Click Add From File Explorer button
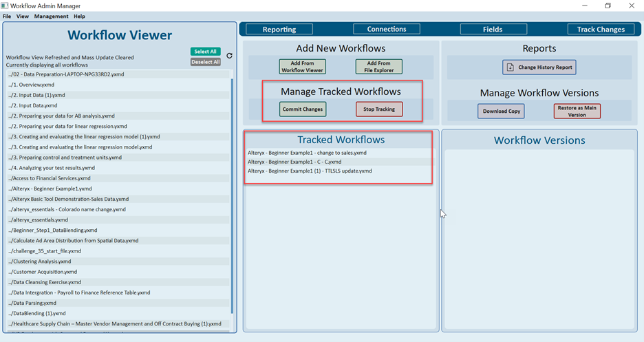Image resolution: width=644 pixels, height=342 pixels. (379, 67)
